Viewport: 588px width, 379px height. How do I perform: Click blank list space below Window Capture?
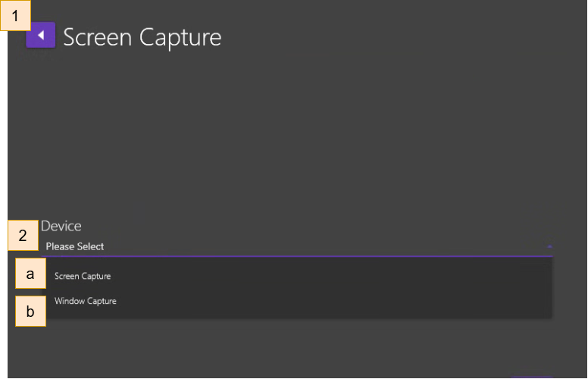click(x=296, y=314)
